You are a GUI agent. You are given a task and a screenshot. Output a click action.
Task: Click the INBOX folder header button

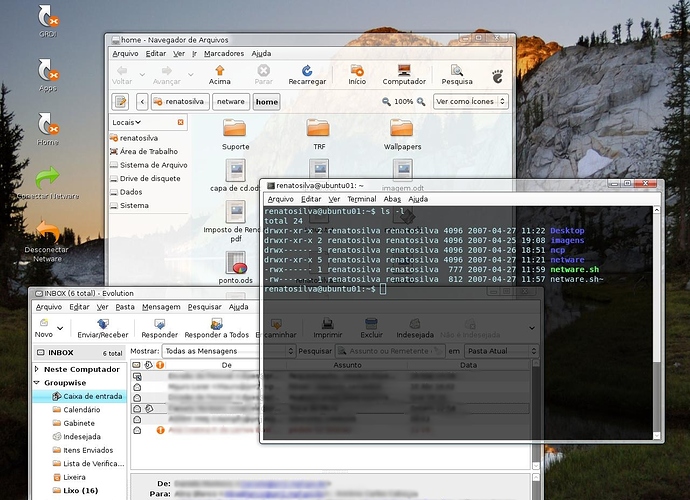(x=80, y=353)
